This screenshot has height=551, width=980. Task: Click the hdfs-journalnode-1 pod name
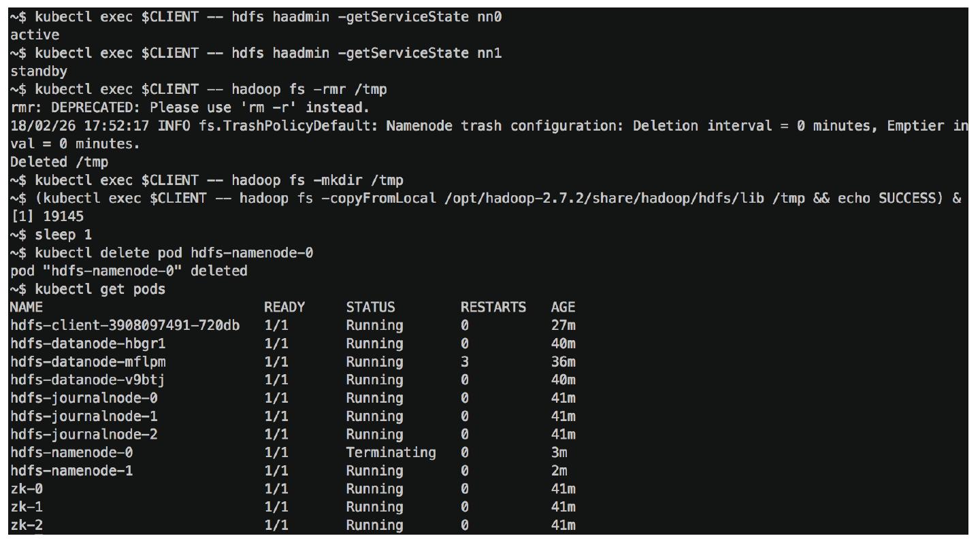tap(84, 416)
